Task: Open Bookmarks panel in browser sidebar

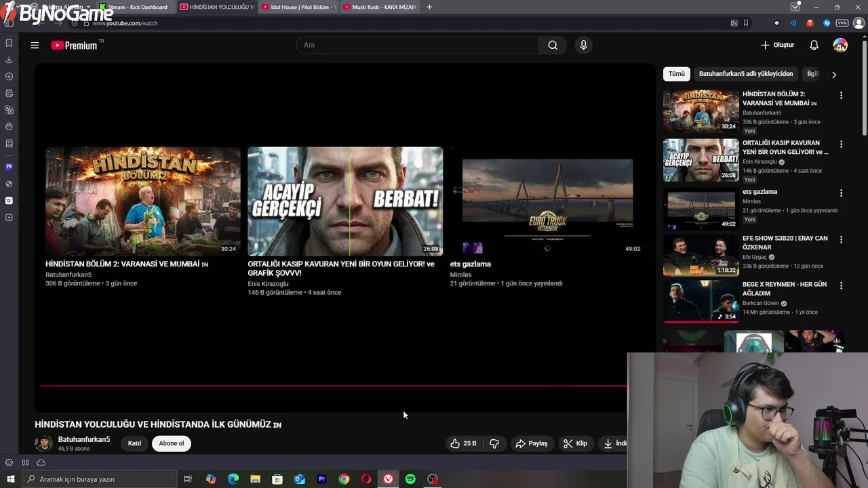Action: [x=9, y=43]
